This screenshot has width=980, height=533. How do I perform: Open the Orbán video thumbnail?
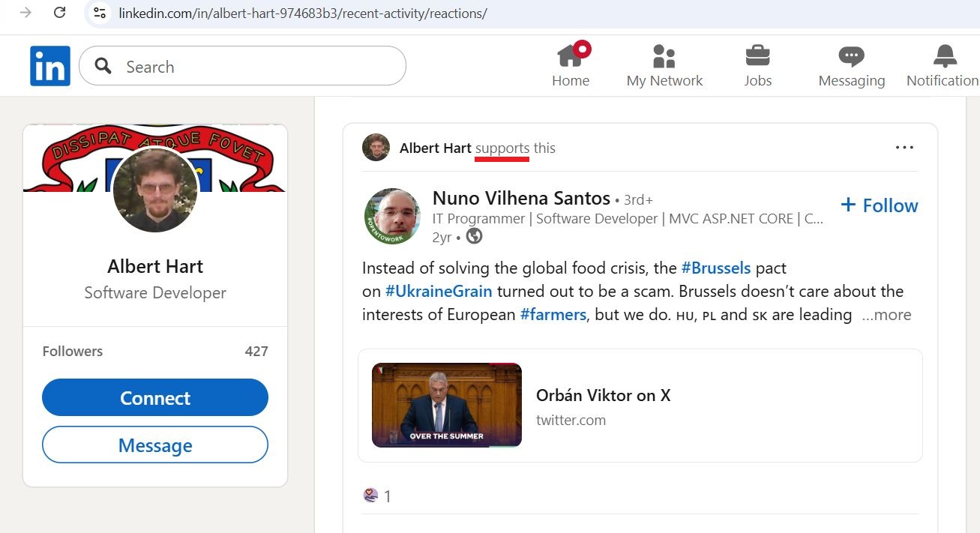[x=446, y=405]
